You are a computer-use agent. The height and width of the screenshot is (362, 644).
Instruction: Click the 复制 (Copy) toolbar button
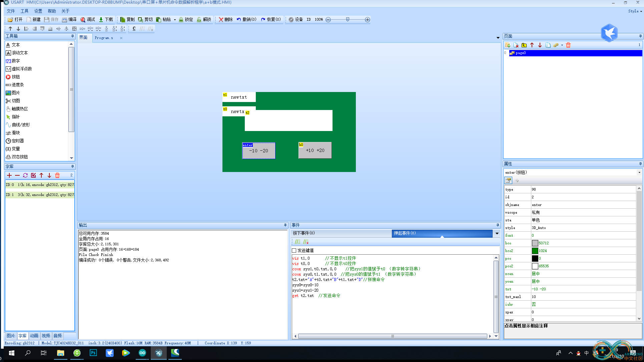point(127,20)
